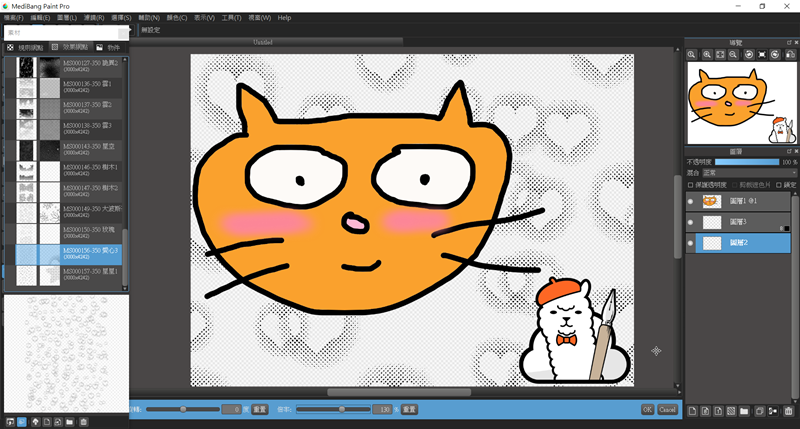
Task: Click the duplicate layer icon below layers
Action: pos(759,411)
